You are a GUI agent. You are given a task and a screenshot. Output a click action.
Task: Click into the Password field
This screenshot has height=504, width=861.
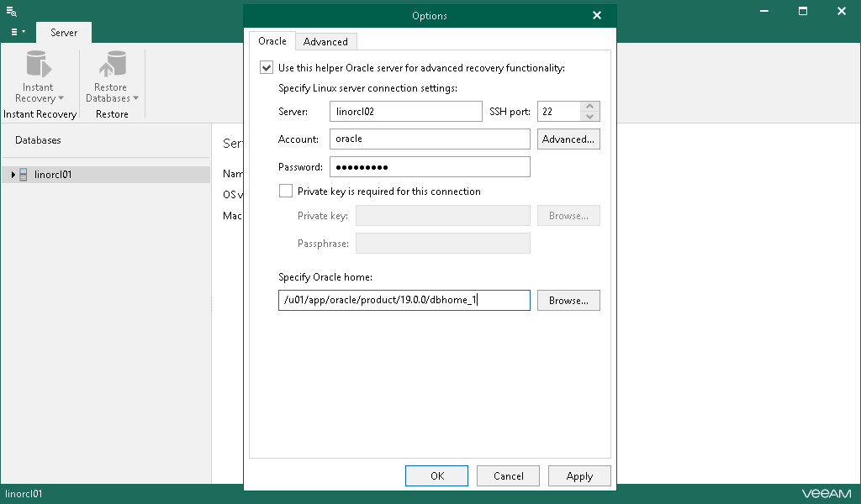click(430, 167)
